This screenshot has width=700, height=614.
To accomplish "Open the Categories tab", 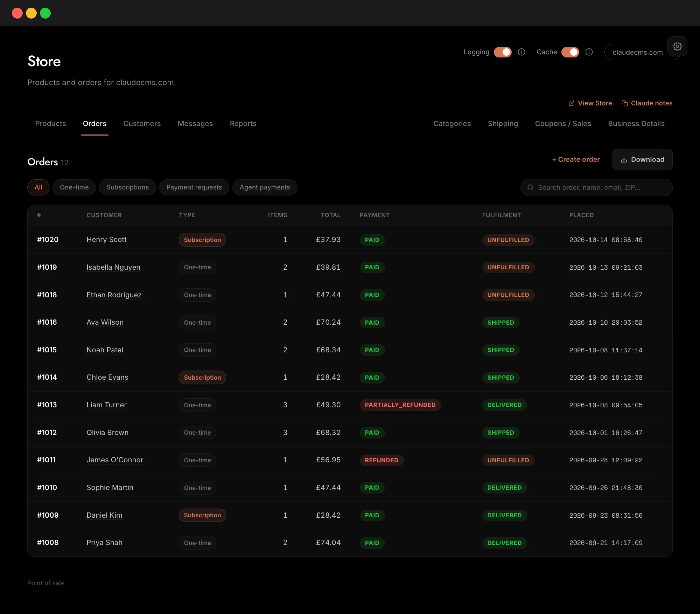I will 452,124.
